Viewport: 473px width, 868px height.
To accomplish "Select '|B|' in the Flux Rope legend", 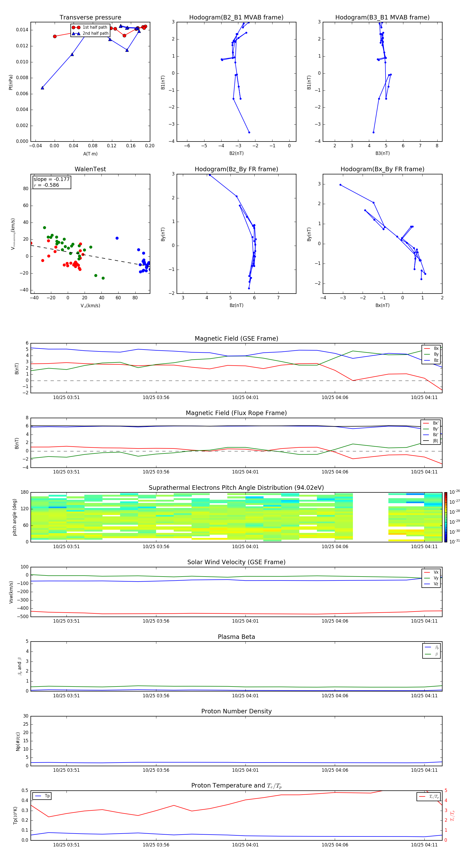I will click(x=431, y=441).
